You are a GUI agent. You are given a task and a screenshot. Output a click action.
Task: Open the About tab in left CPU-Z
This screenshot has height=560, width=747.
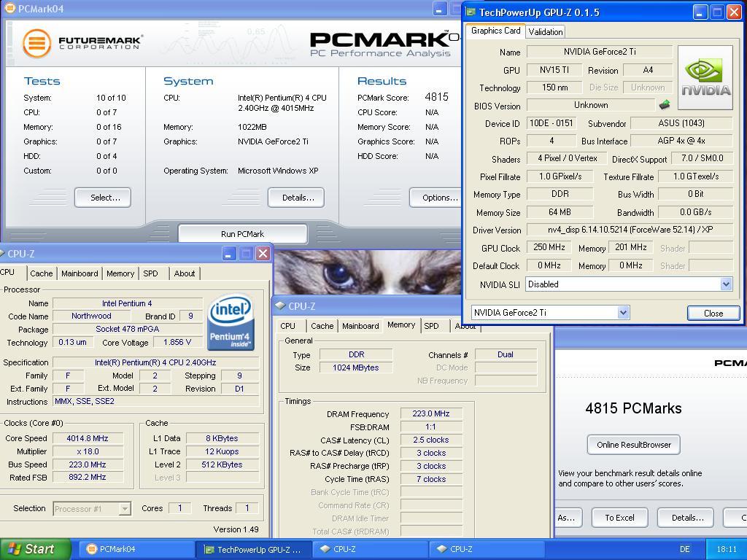tap(185, 273)
